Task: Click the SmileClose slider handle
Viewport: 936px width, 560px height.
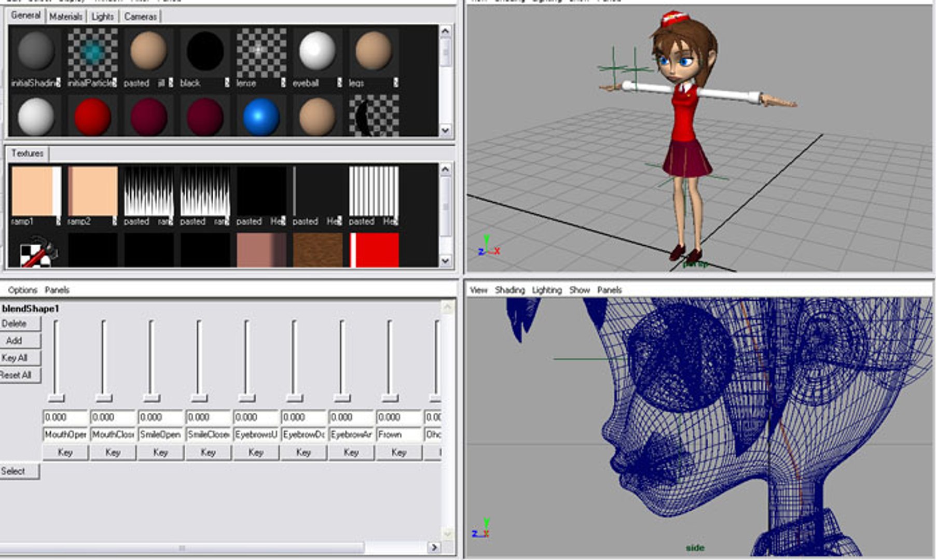Action: coord(199,398)
